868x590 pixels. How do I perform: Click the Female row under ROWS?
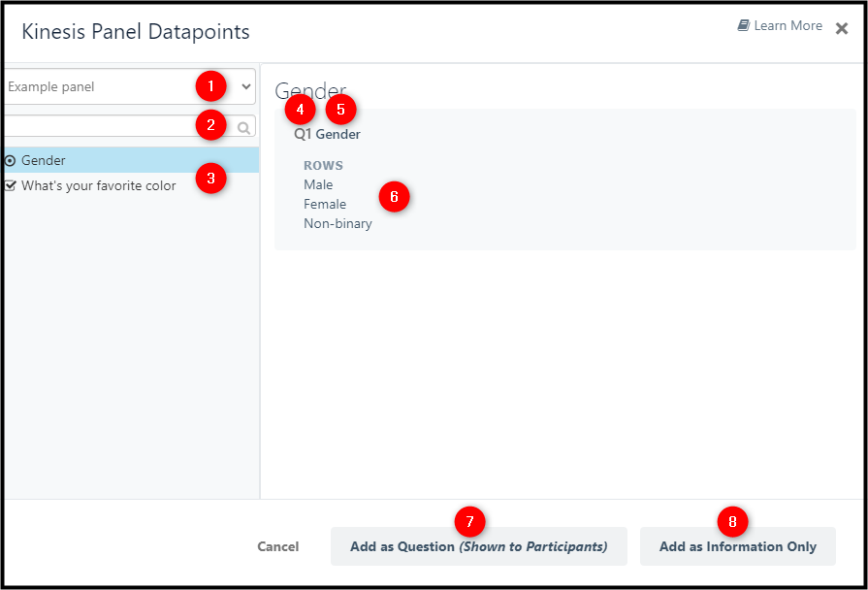tap(323, 204)
